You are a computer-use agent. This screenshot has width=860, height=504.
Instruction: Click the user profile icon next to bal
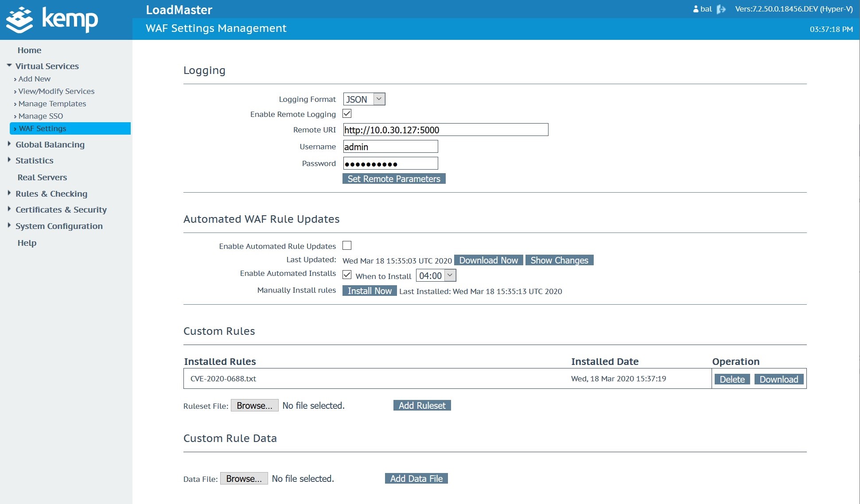[x=696, y=9]
